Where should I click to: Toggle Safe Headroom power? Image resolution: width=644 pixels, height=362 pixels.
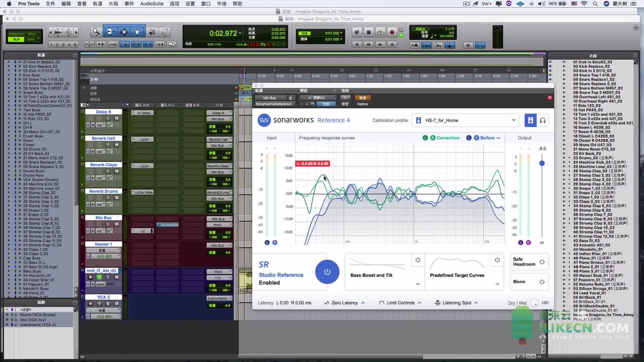point(542,262)
